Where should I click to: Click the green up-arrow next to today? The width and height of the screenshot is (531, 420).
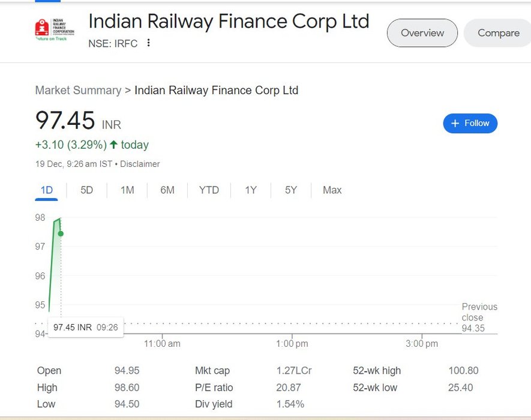click(114, 145)
